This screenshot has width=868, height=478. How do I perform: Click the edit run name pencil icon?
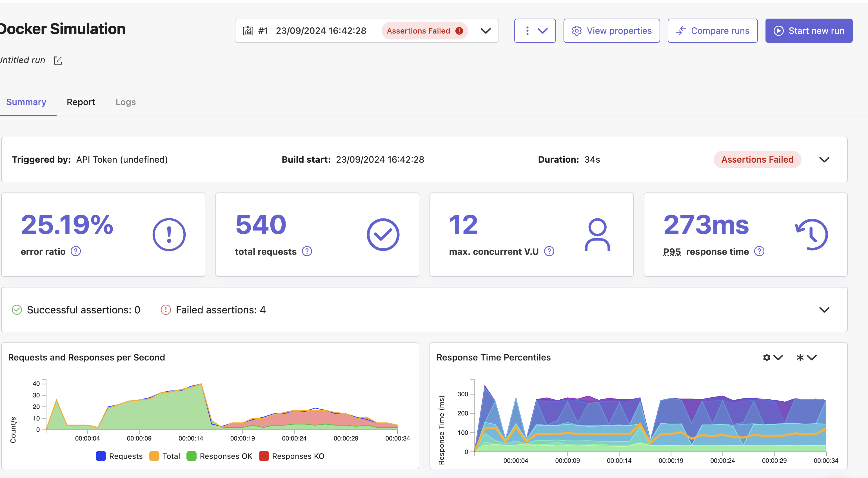[58, 60]
